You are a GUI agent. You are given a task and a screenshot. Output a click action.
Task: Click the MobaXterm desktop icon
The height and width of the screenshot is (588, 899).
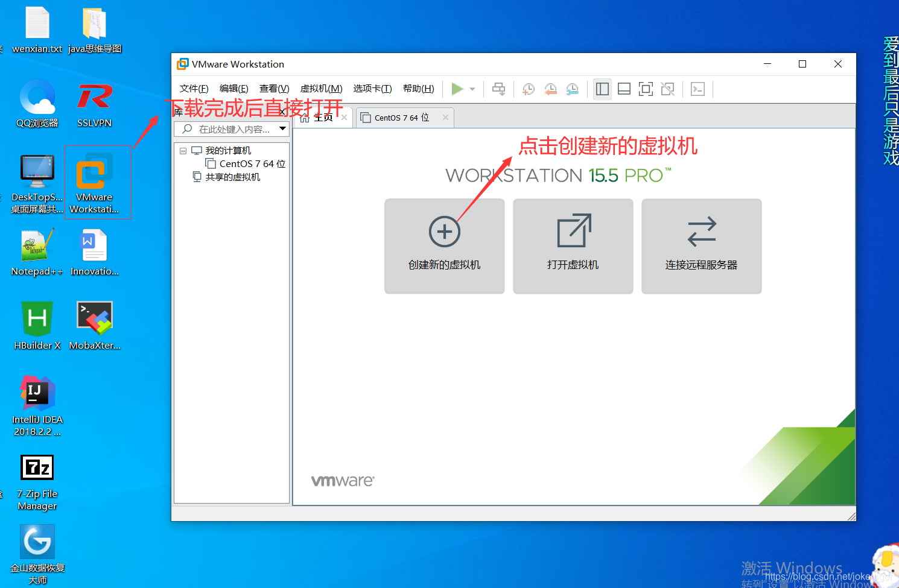pos(95,326)
